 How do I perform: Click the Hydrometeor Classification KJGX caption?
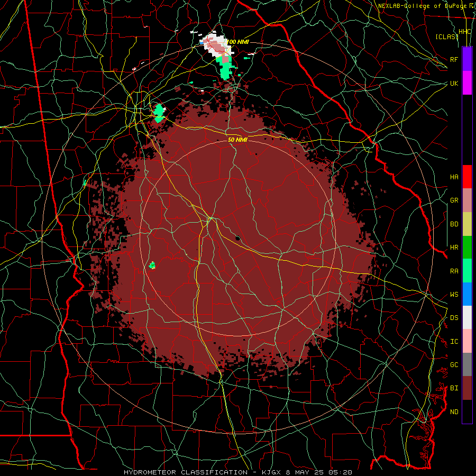tap(238, 472)
